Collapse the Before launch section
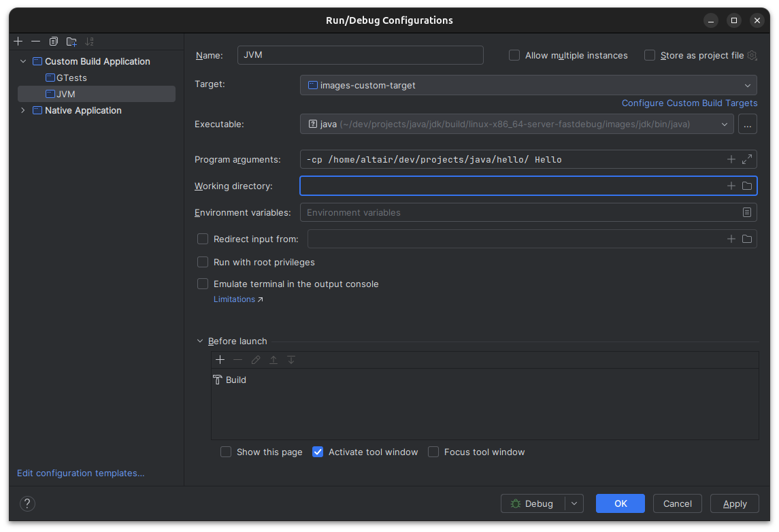The height and width of the screenshot is (532, 779). point(200,341)
